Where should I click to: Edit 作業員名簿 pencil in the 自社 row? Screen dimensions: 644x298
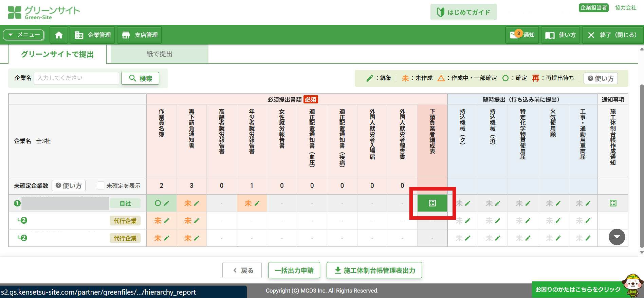pos(166,203)
